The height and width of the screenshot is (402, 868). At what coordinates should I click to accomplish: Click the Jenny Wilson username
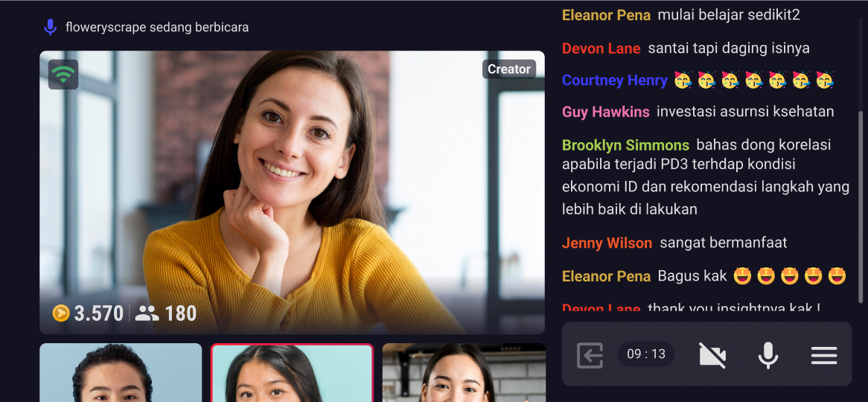pos(607,243)
